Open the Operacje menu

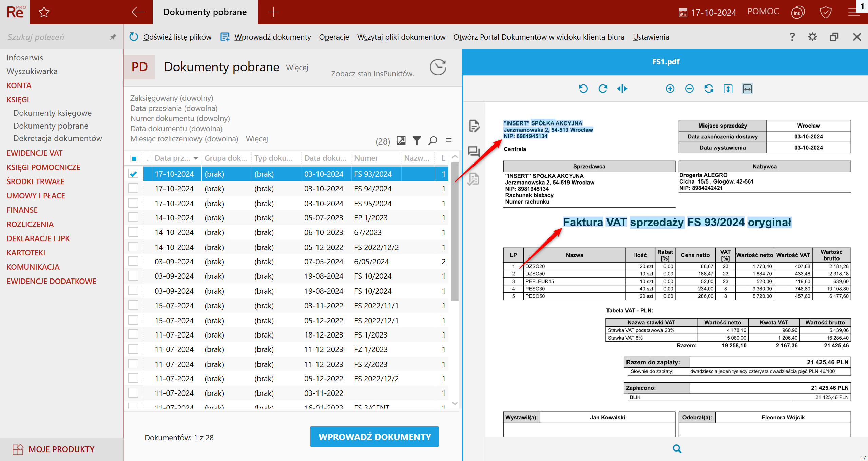click(x=334, y=37)
